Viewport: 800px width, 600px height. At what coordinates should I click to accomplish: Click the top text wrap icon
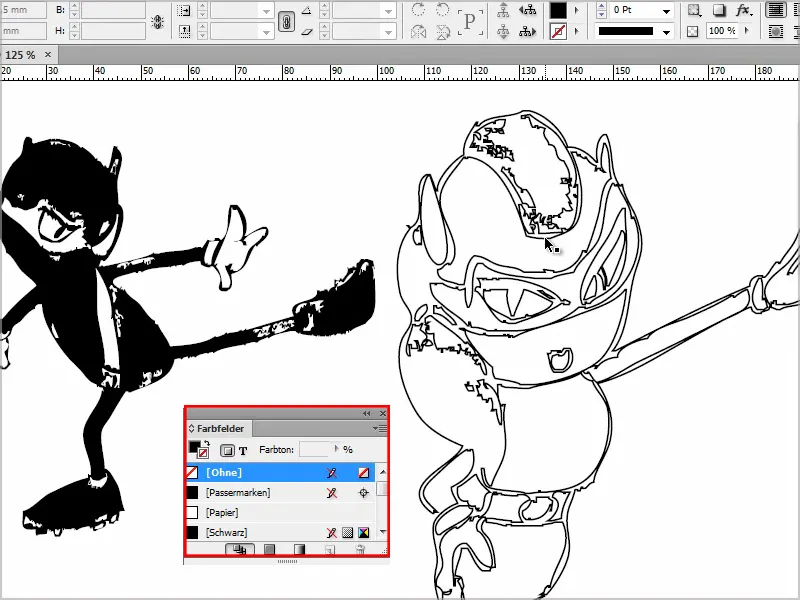coord(776,10)
